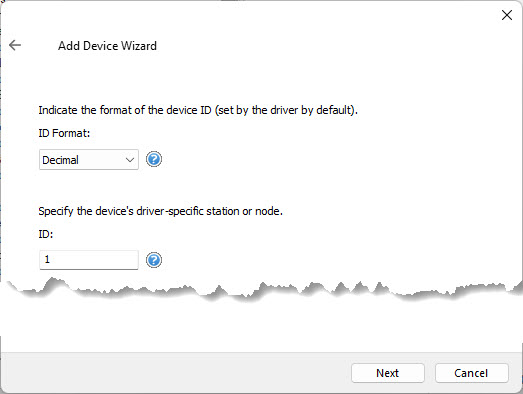Open the Decimal ID Format combo box

coord(89,159)
